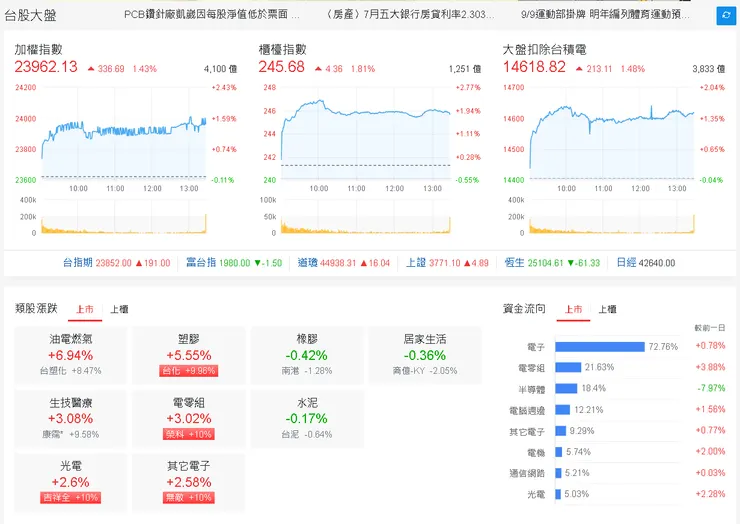The width and height of the screenshot is (740, 524).
Task: Open the 光電 +2.6% sector card
Action: 71,482
